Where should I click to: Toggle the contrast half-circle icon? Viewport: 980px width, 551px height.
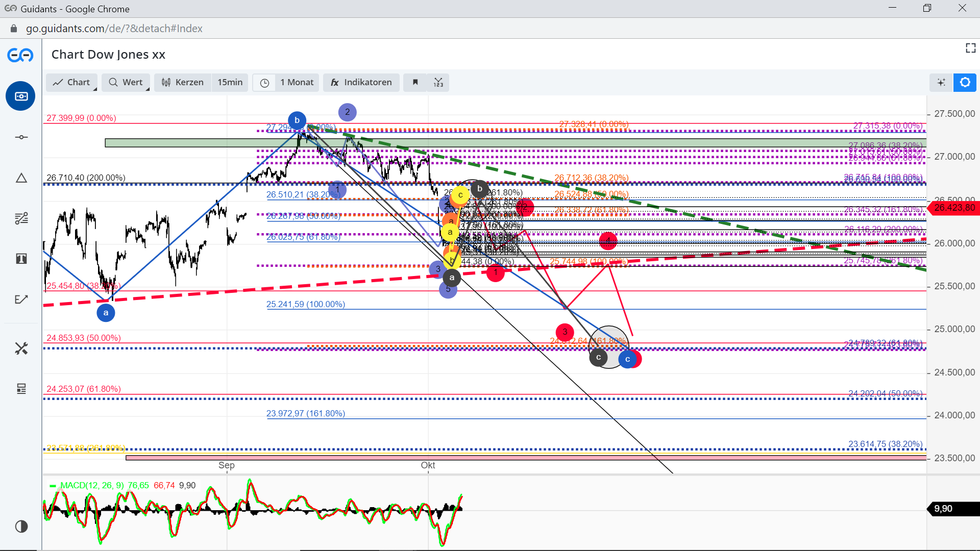(x=21, y=526)
